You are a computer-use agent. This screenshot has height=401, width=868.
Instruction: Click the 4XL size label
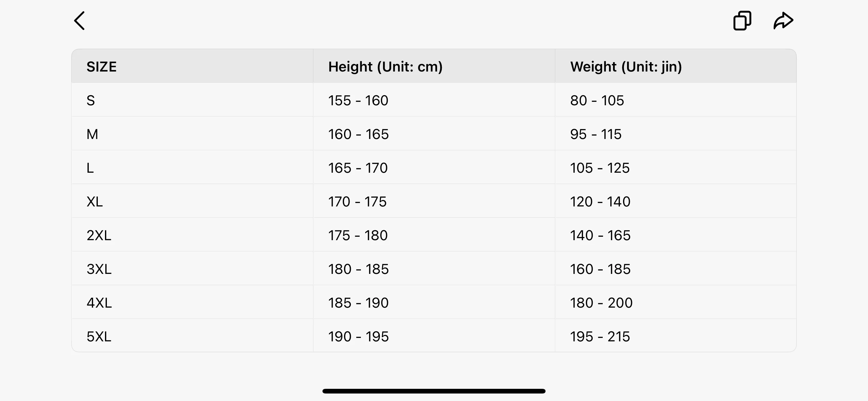99,302
